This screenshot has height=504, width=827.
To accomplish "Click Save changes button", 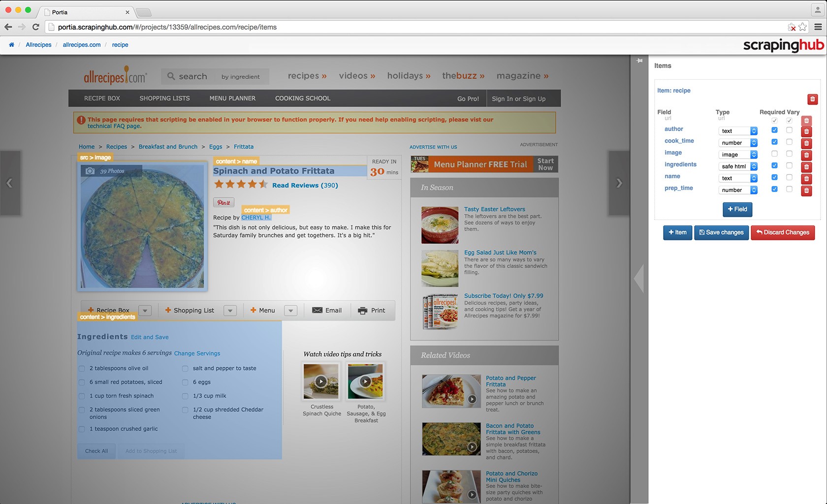I will tap(721, 232).
